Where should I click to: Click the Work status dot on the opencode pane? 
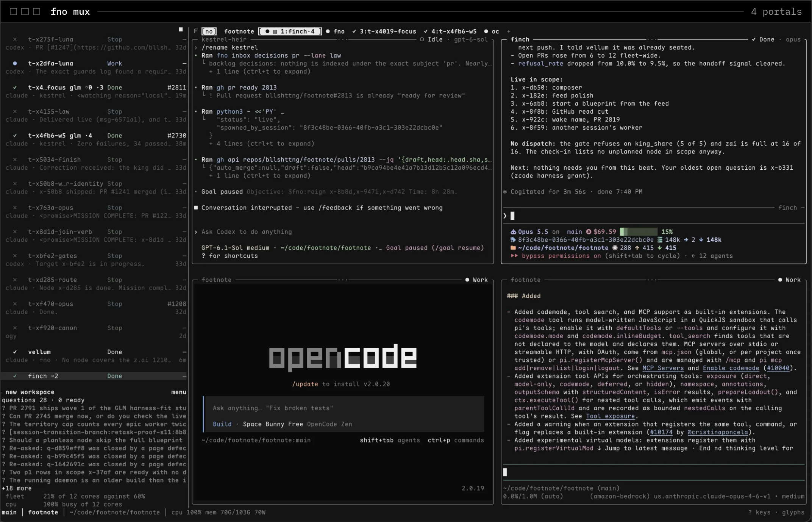tap(467, 280)
